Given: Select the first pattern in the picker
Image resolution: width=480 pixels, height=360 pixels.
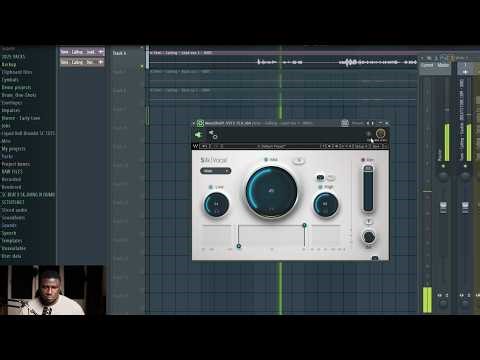Looking at the screenshot, I should [82, 52].
